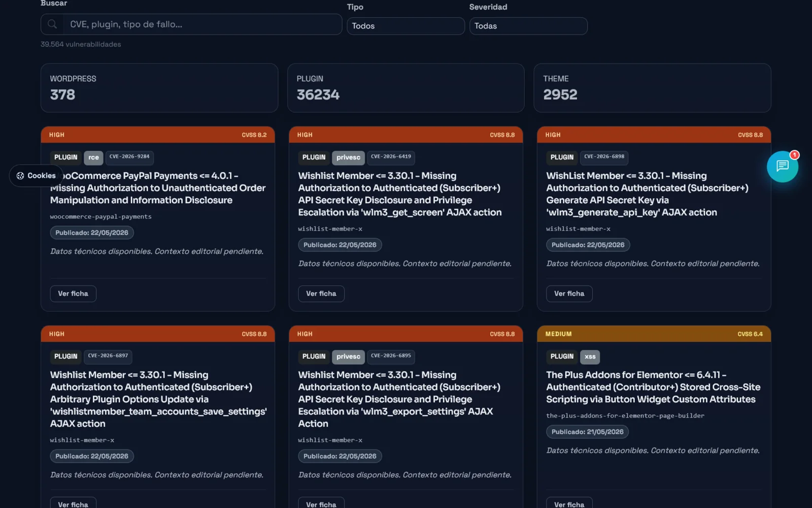The height and width of the screenshot is (508, 812).
Task: Click PLUGIN badge on CVE-2026-6898 card
Action: [562, 157]
